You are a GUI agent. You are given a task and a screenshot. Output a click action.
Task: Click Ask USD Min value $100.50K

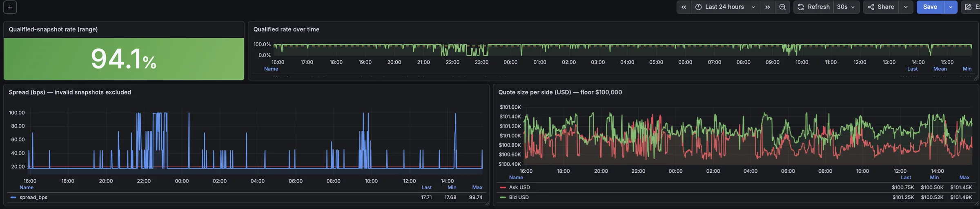click(x=932, y=187)
